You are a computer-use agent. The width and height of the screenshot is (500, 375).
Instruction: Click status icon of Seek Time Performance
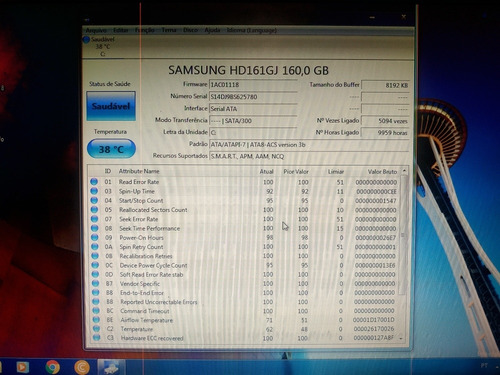click(x=95, y=228)
